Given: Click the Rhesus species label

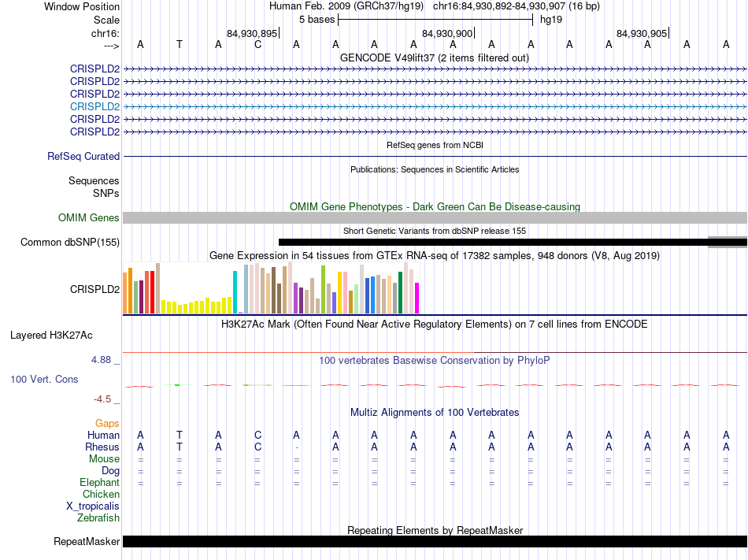Looking at the screenshot, I should [102, 447].
